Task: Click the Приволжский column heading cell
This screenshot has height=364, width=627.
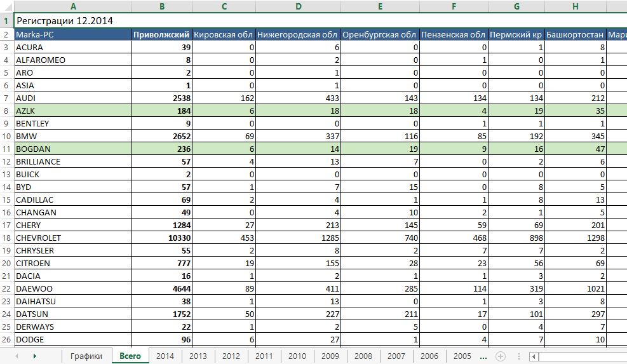Action: click(161, 34)
